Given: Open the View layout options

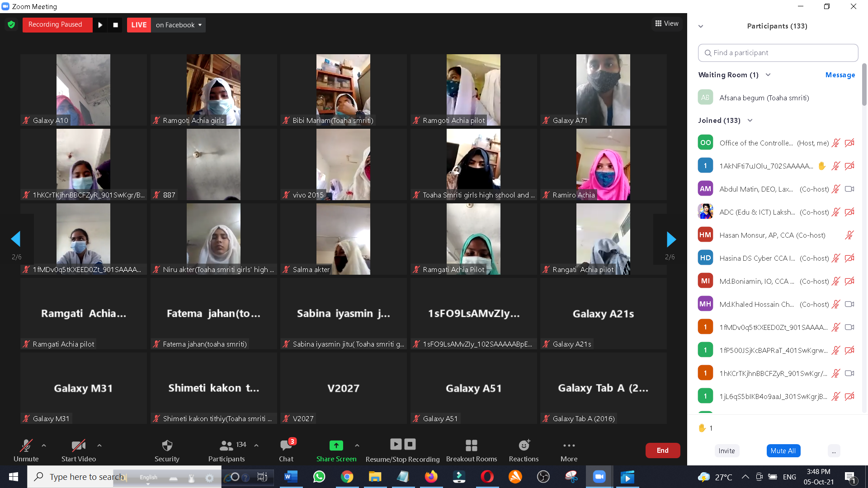Looking at the screenshot, I should point(667,23).
